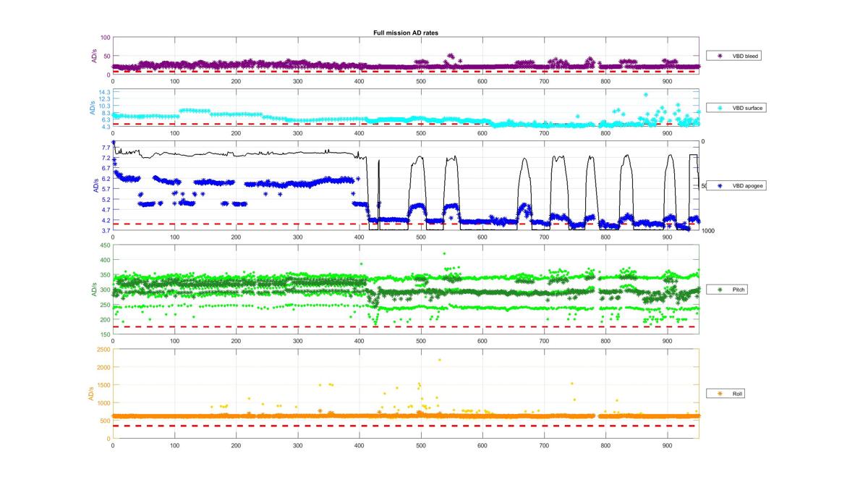This screenshot has height=493, width=868.
Task: Click the purple AD/s label of VBD bleed plot
Action: [x=93, y=56]
